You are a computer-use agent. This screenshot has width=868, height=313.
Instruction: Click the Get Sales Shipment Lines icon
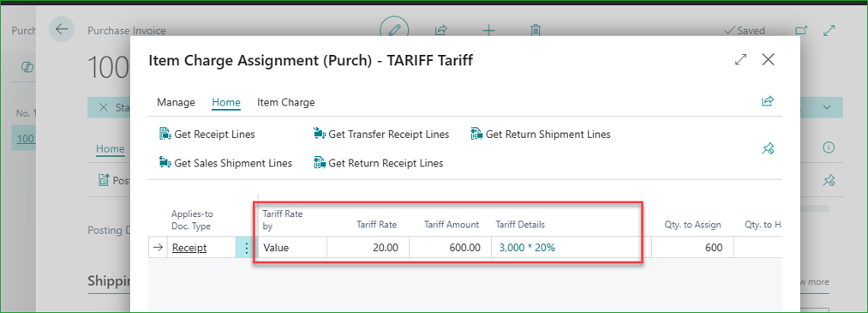pos(165,162)
